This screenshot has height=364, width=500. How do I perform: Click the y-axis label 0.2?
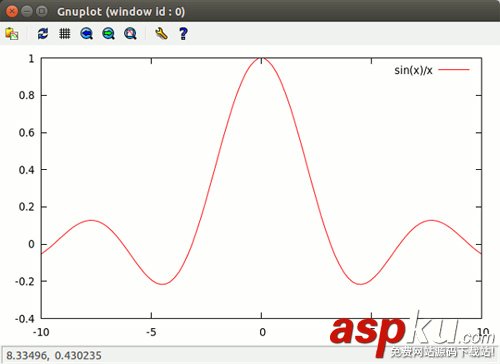[x=27, y=207]
